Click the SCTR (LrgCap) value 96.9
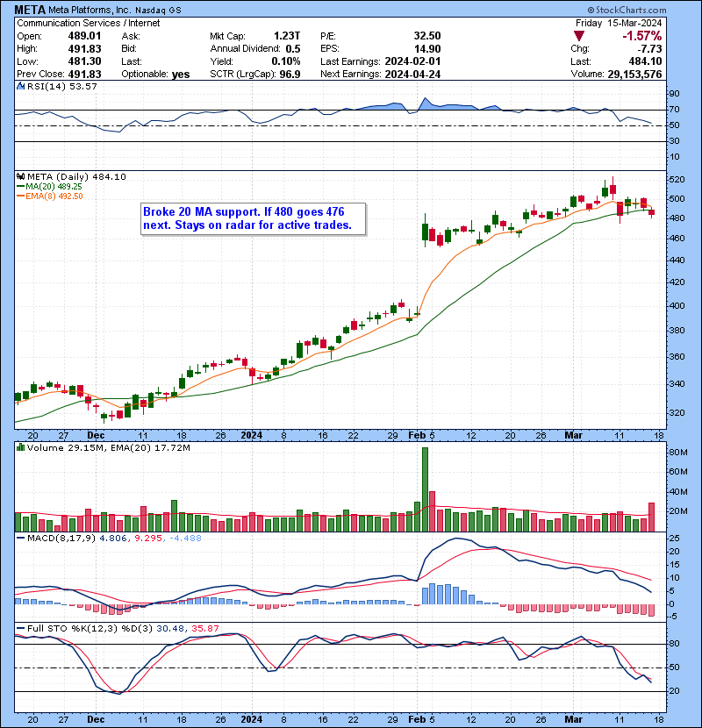This screenshot has width=702, height=728. point(290,74)
